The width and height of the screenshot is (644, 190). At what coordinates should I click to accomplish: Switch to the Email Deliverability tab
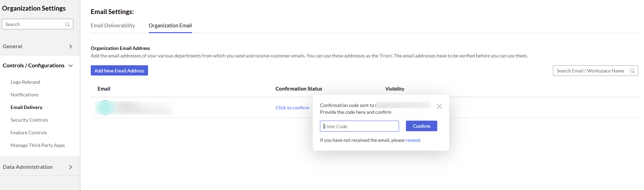[x=113, y=26]
